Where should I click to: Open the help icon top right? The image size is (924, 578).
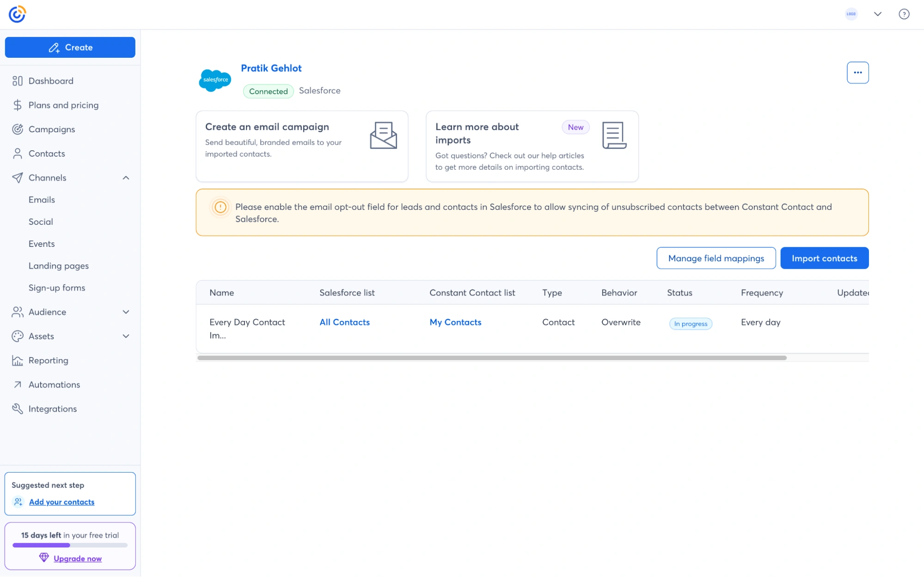(904, 14)
